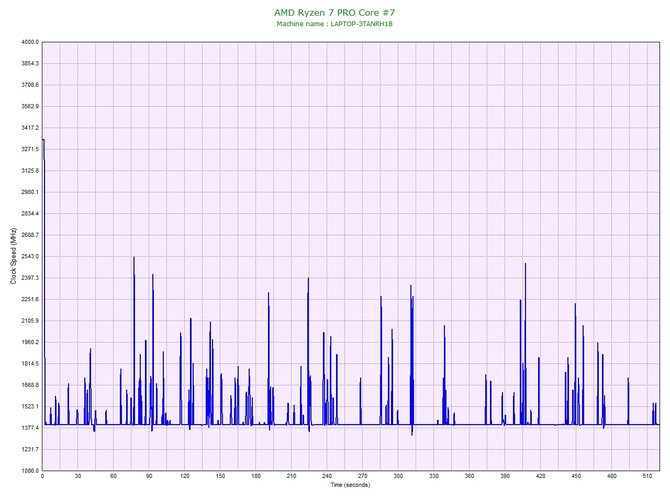Click the 3271.5 y-axis value
The height and width of the screenshot is (502, 670).
click(30, 149)
